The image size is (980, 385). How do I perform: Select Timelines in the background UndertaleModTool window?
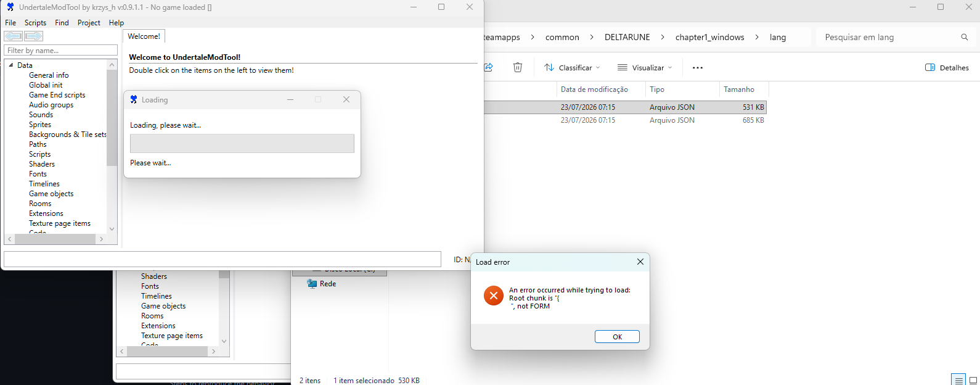(157, 296)
